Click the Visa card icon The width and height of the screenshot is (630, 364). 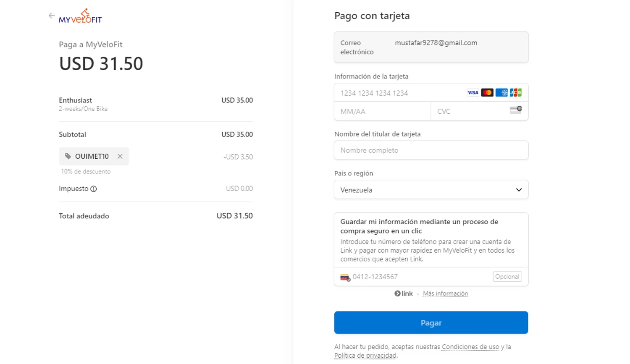tap(473, 93)
